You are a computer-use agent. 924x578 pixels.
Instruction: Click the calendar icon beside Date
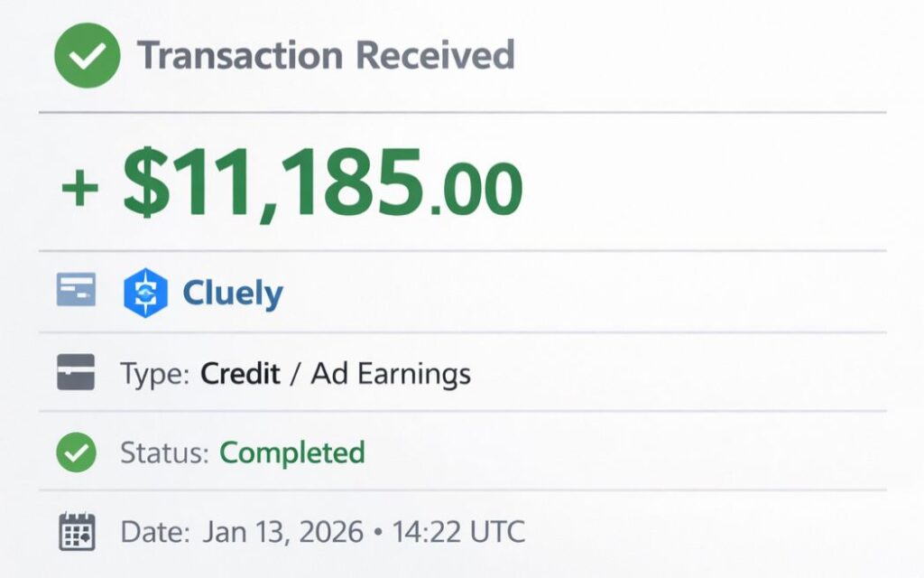point(77,531)
